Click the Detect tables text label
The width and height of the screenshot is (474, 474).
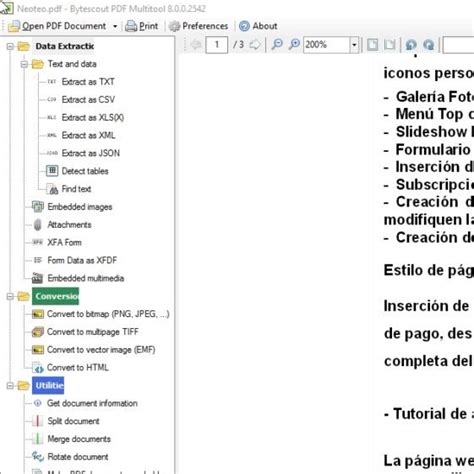[x=85, y=171]
